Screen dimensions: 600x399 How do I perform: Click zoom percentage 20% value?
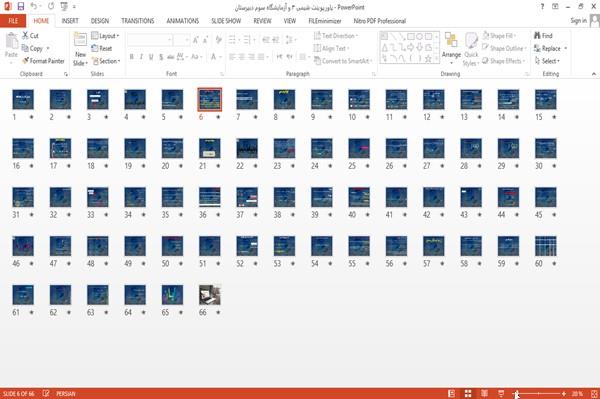tap(577, 394)
